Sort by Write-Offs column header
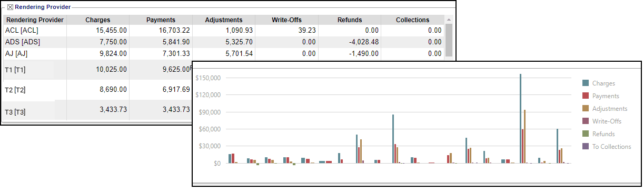This screenshot has height=190, width=644. (x=287, y=20)
